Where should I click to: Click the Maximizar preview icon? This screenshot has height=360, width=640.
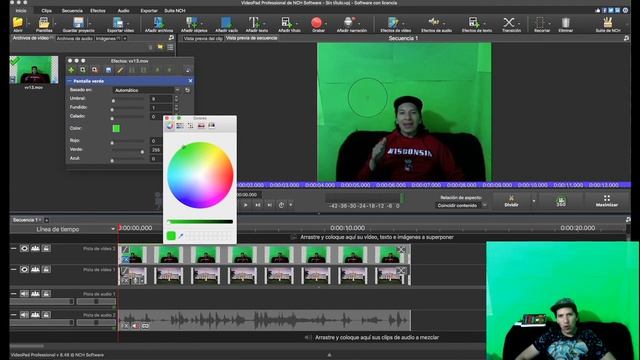tap(607, 201)
